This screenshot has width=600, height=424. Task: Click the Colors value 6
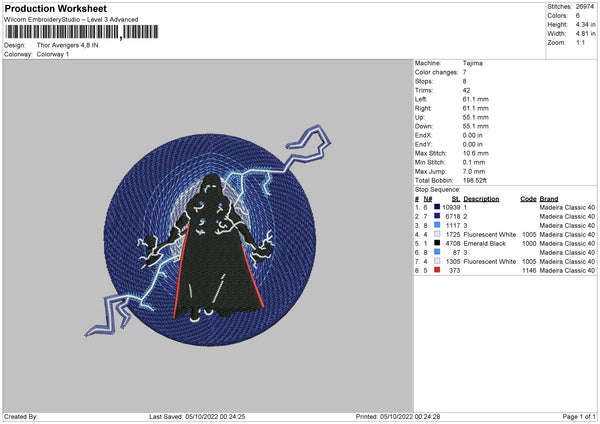(578, 16)
